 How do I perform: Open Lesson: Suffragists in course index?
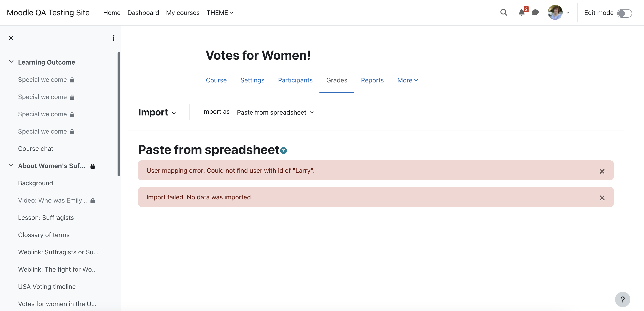point(46,218)
